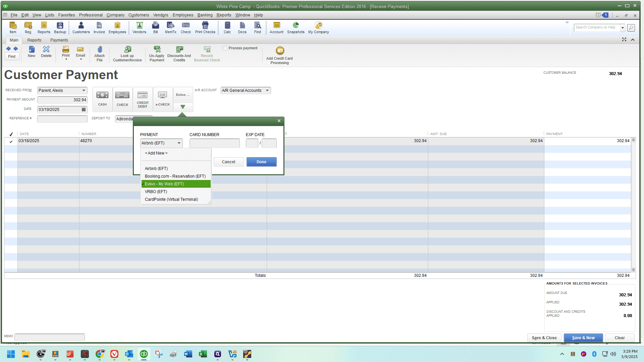Screen dimensions: 644x362
Task: Open the search scope dropdown arrow
Action: (x=623, y=27)
